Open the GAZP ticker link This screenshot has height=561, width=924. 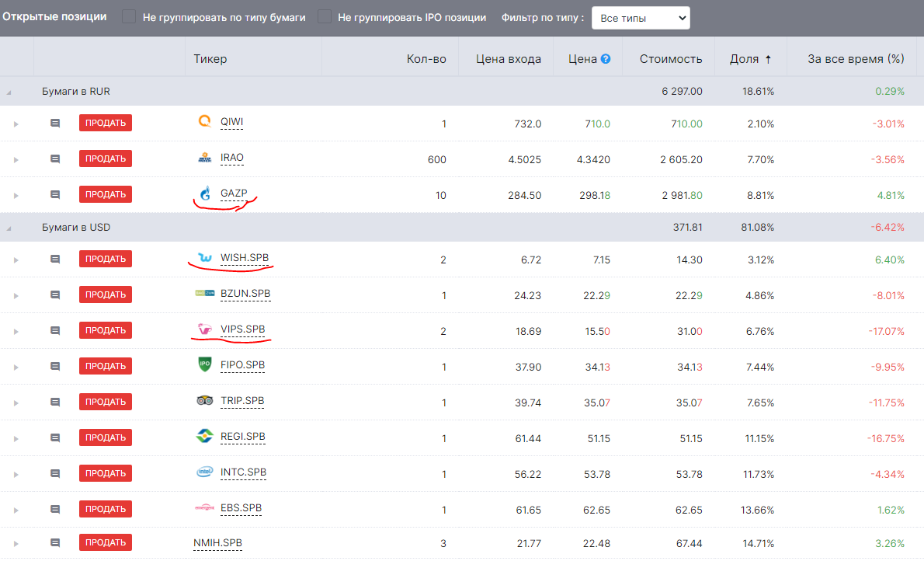pos(234,193)
